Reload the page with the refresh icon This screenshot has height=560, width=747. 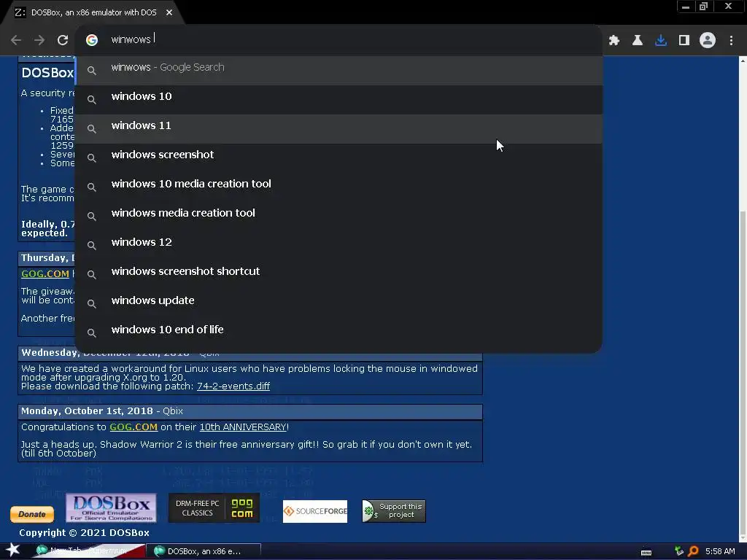tap(63, 40)
